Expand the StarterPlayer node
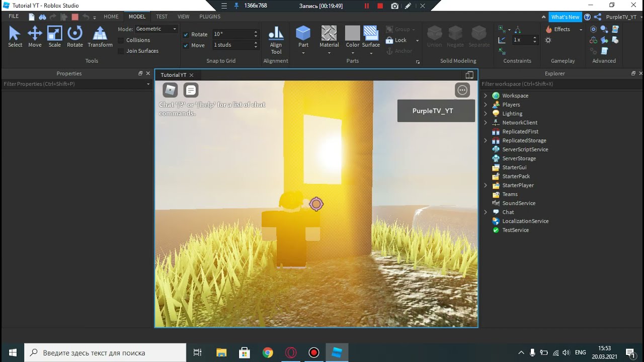 pyautogui.click(x=486, y=185)
